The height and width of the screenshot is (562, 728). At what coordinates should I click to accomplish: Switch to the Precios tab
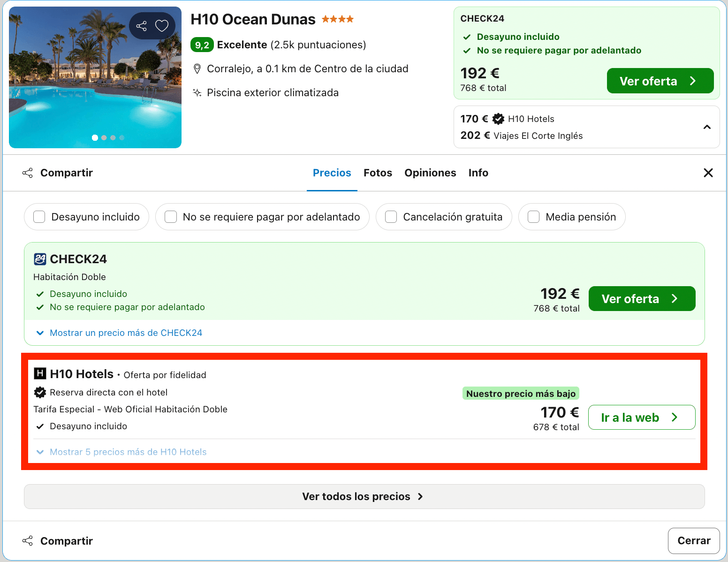coord(332,173)
